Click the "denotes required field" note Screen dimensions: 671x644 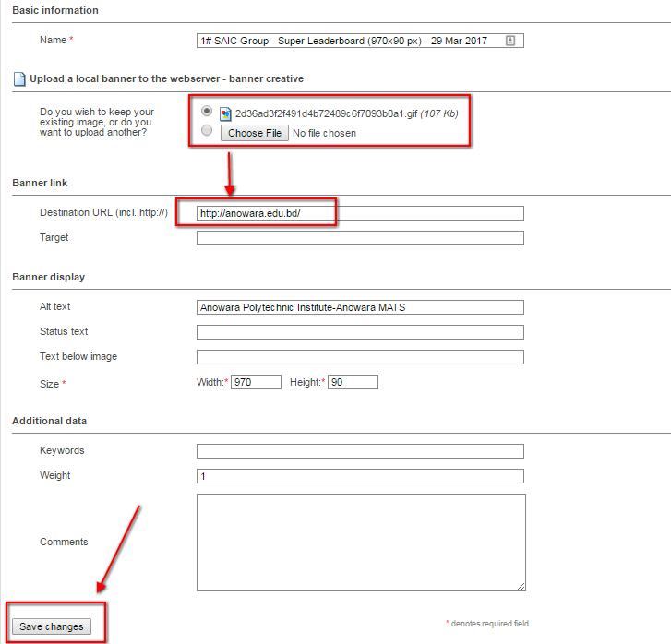(489, 624)
